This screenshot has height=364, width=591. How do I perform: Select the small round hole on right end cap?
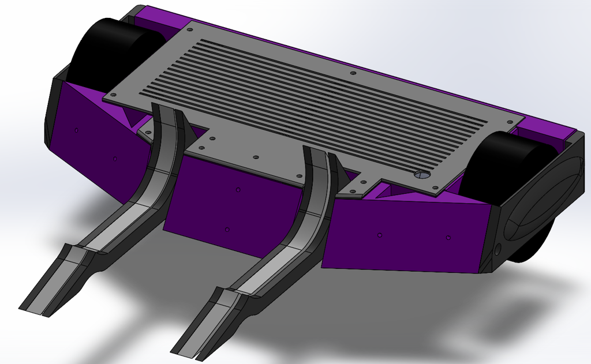[498, 249]
